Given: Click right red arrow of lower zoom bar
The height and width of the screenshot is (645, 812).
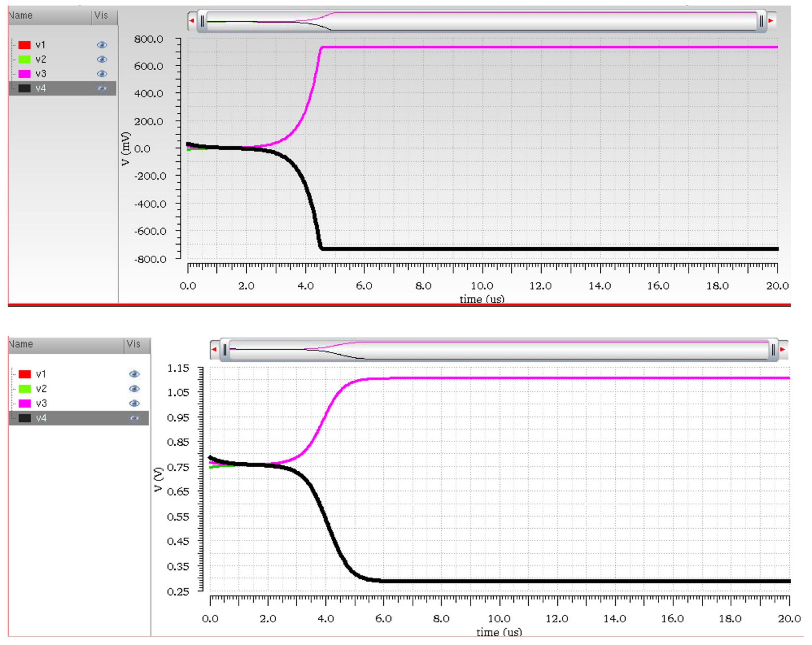Looking at the screenshot, I should tap(783, 349).
